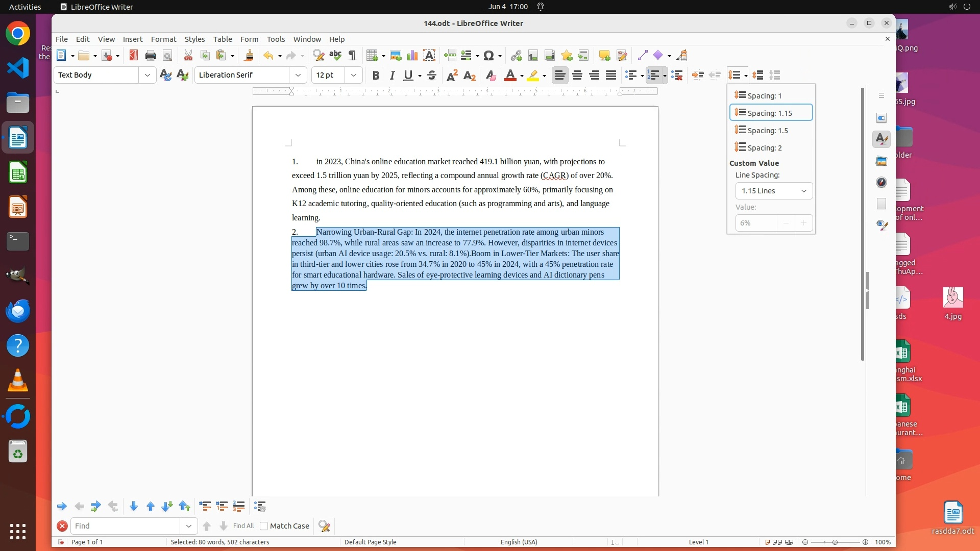Click the Insert Image icon
The height and width of the screenshot is (551, 980).
click(395, 56)
